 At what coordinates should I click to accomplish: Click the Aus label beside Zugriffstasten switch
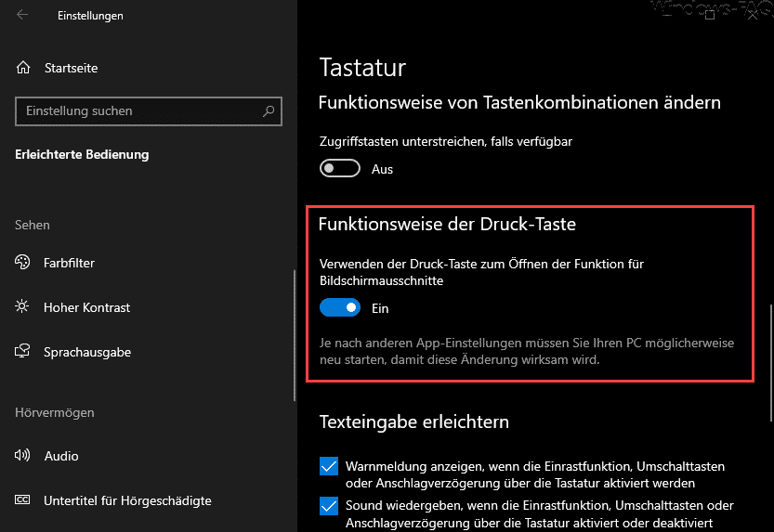[382, 169]
